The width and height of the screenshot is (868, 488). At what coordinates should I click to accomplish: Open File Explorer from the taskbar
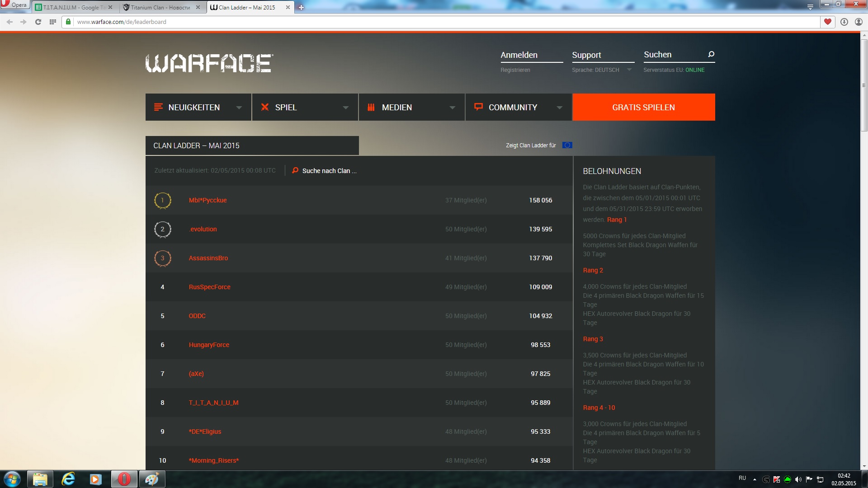click(40, 479)
